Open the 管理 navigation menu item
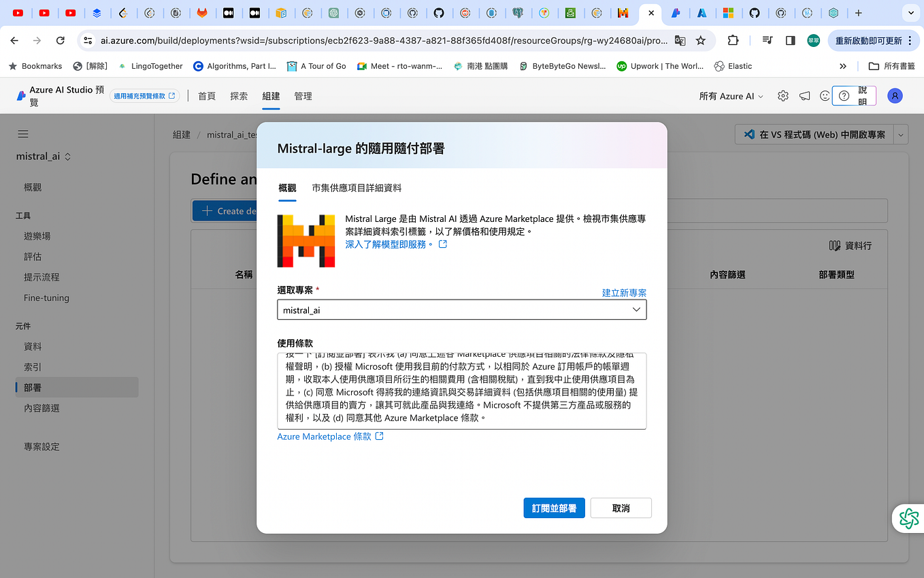The width and height of the screenshot is (924, 578). pyautogui.click(x=303, y=96)
